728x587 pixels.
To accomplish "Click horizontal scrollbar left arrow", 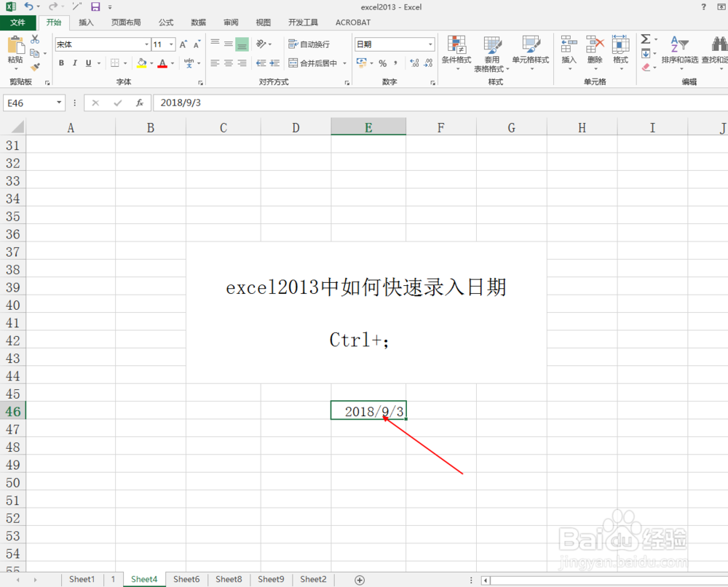I will click(x=486, y=580).
